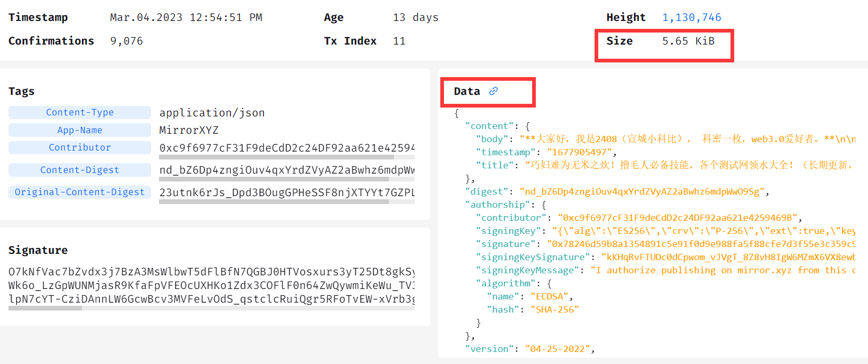The image size is (868, 364).
Task: Click the Contributor address in Tags panel
Action: [x=287, y=148]
